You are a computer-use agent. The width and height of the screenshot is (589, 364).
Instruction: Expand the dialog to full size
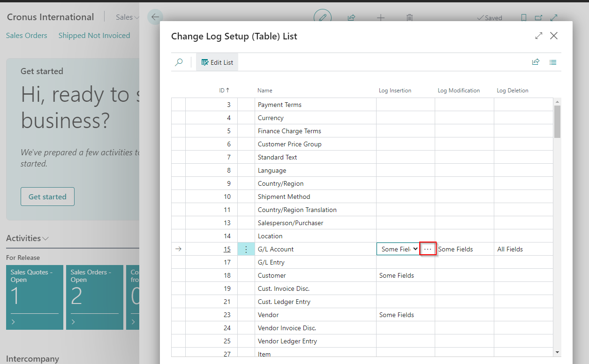(538, 36)
